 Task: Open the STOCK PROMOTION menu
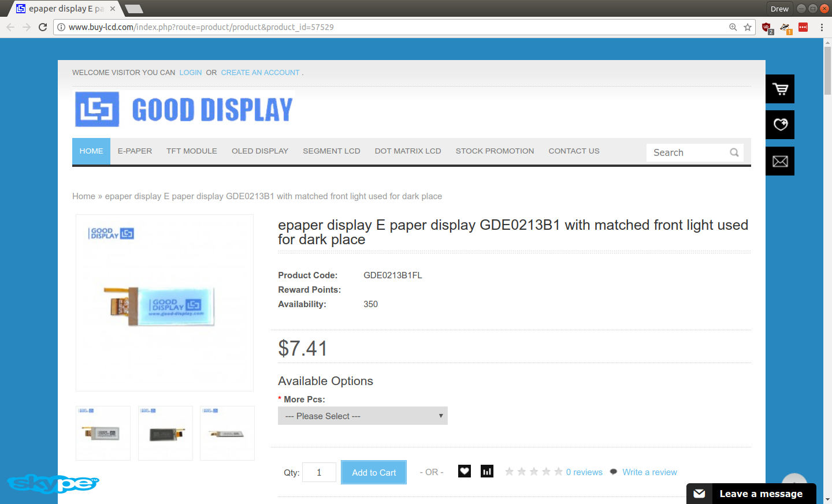click(x=495, y=151)
